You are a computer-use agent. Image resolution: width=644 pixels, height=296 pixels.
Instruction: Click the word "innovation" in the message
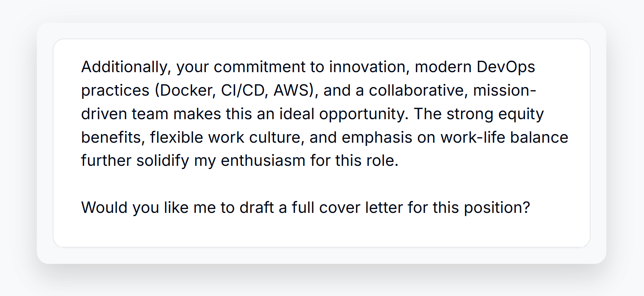click(x=367, y=67)
